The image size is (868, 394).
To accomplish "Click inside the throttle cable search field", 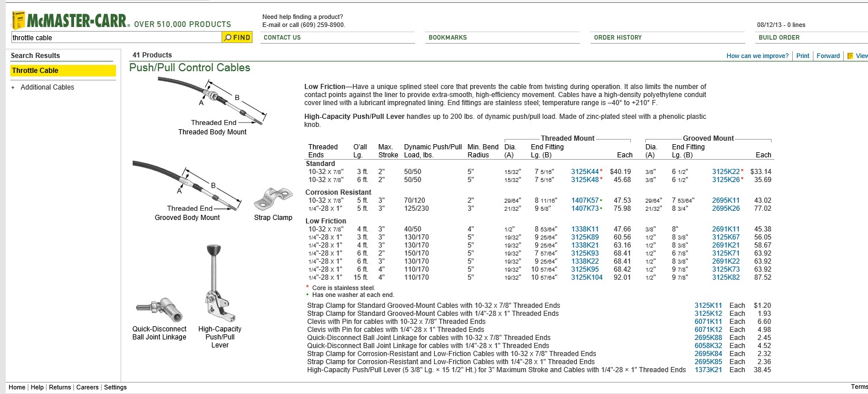I will coord(115,37).
